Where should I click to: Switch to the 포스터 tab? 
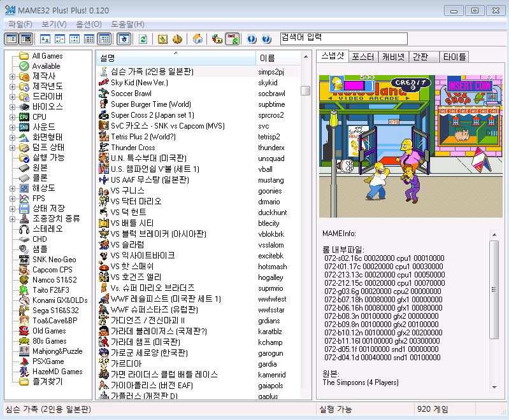pyautogui.click(x=363, y=57)
